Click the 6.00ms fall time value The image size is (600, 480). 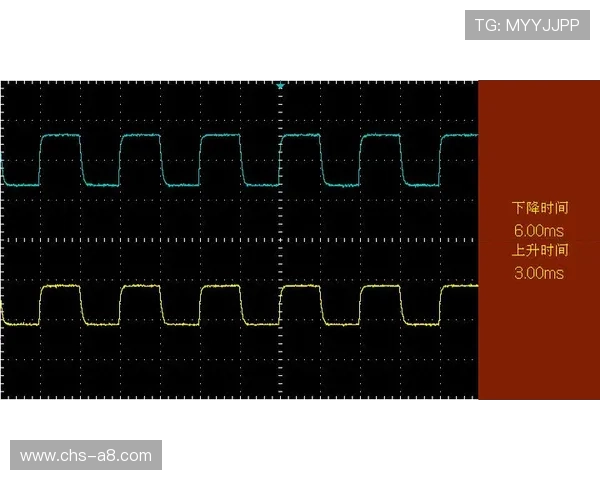[x=539, y=231]
